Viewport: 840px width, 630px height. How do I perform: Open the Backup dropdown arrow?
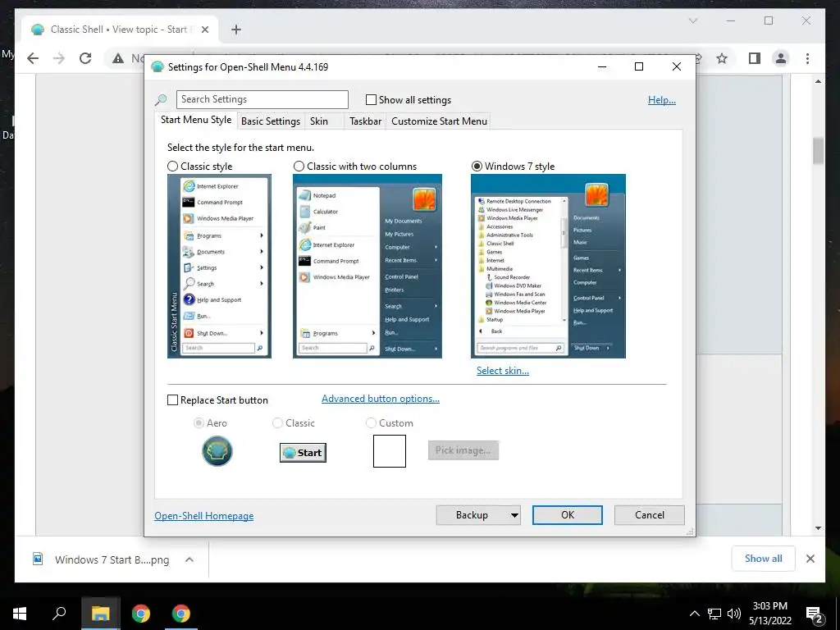click(x=514, y=515)
